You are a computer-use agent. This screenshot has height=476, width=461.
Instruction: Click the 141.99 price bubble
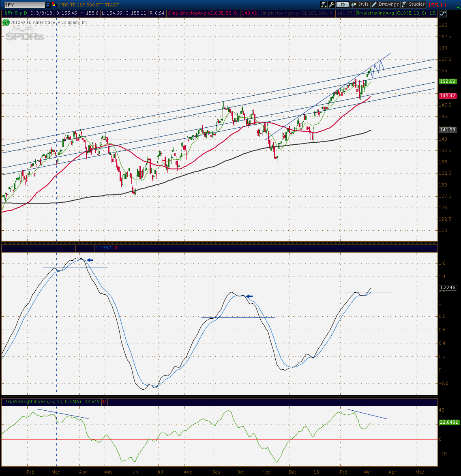448,130
